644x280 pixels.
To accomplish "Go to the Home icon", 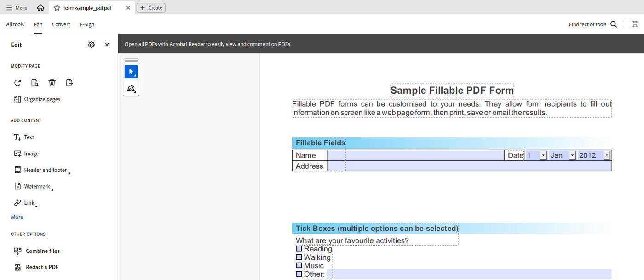I will click(x=40, y=8).
